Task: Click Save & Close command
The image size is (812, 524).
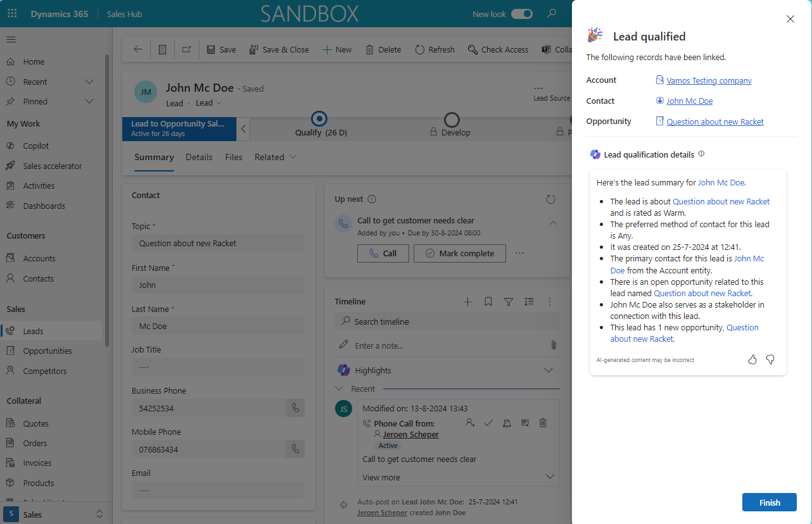Action: tap(279, 49)
